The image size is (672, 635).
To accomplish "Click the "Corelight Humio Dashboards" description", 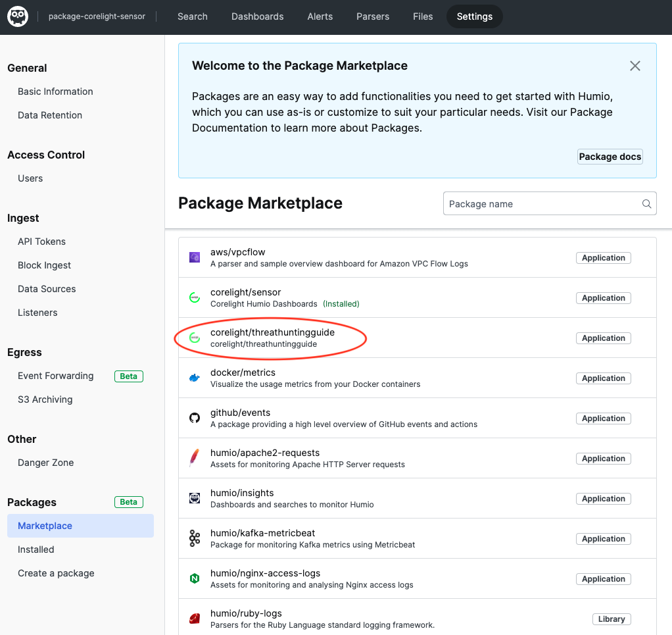I will 264,303.
